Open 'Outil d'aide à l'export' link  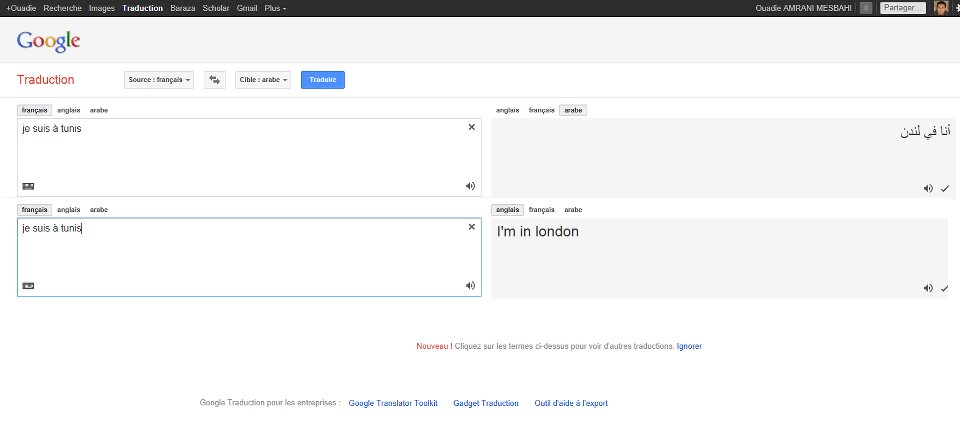(x=571, y=403)
